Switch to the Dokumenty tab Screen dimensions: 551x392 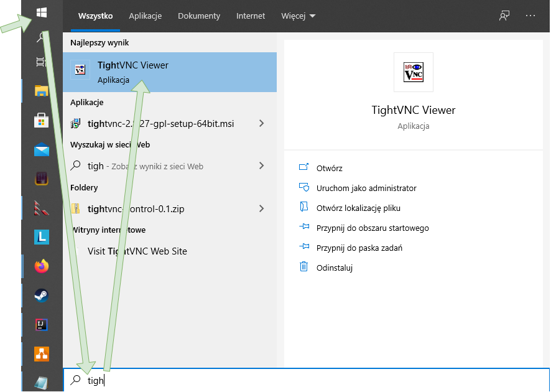pyautogui.click(x=199, y=16)
